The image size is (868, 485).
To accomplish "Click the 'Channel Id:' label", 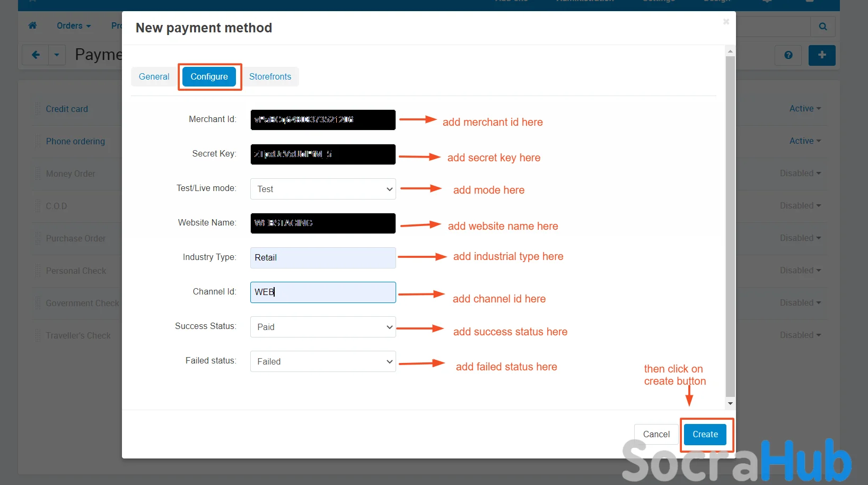I will (x=215, y=291).
